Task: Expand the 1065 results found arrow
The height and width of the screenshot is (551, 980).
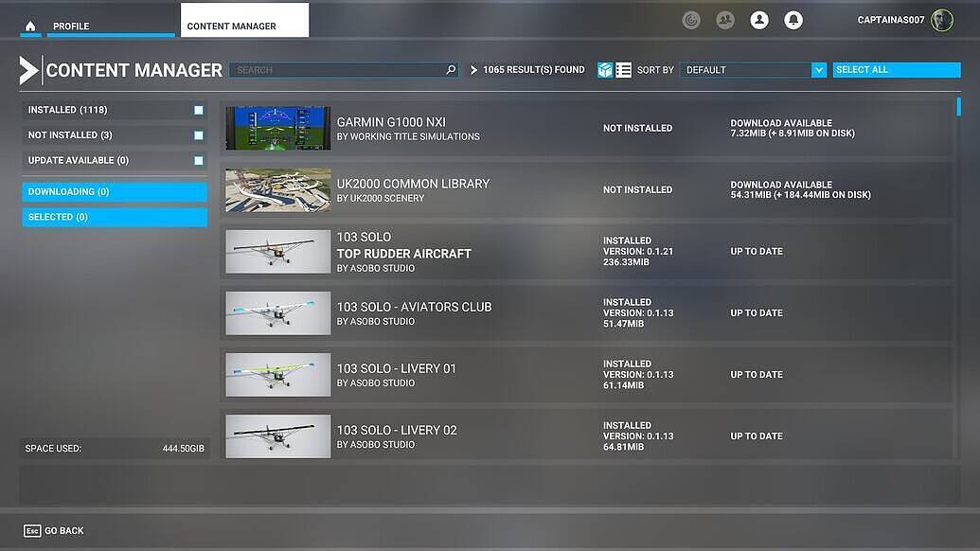Action: click(x=474, y=70)
